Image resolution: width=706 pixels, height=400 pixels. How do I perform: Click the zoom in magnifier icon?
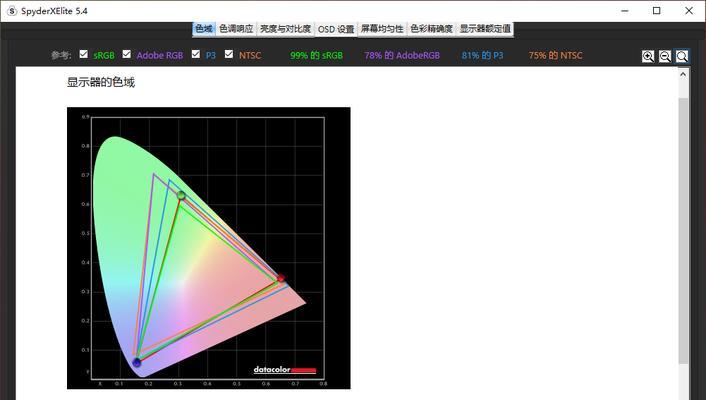[x=648, y=56]
